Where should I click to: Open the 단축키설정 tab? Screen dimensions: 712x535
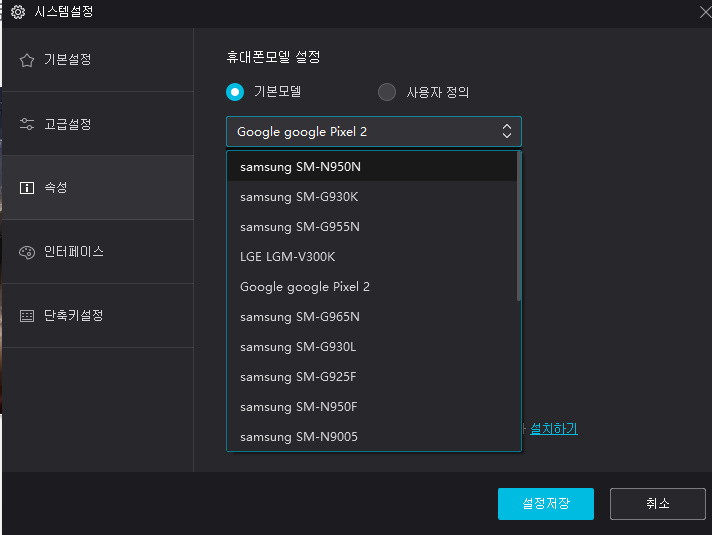(x=98, y=316)
